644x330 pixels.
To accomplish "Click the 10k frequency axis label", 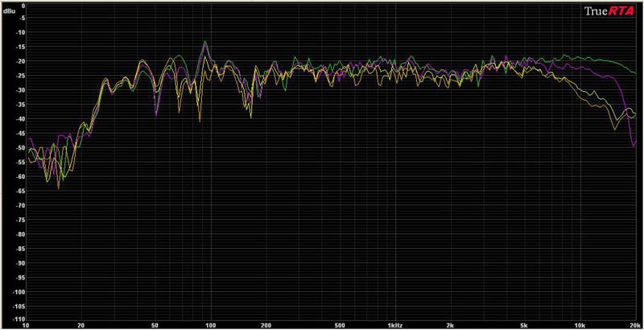I will click(578, 325).
